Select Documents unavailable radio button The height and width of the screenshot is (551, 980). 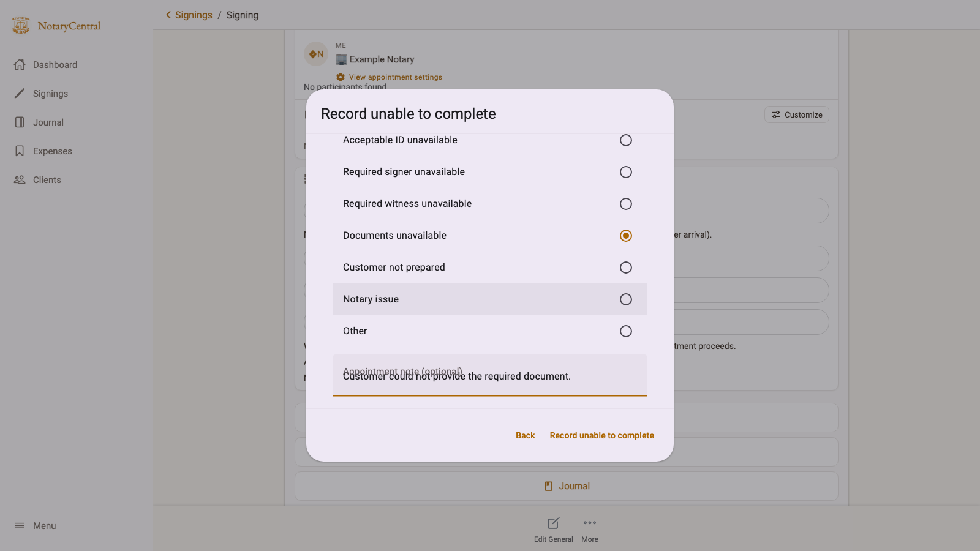626,236
